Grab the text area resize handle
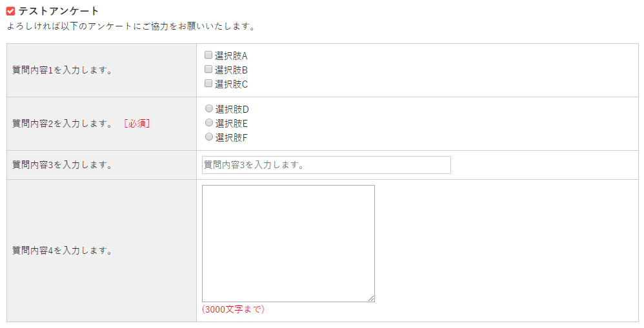The width and height of the screenshot is (644, 328). tap(371, 298)
